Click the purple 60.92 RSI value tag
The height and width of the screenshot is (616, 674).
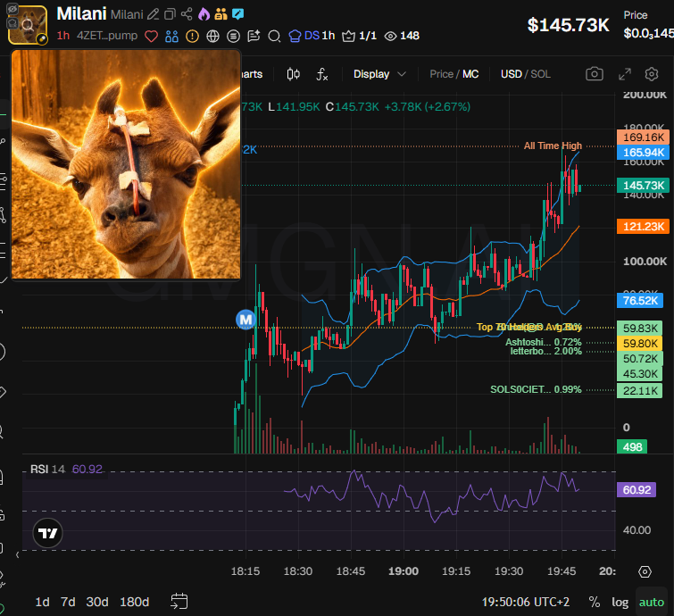point(637,489)
